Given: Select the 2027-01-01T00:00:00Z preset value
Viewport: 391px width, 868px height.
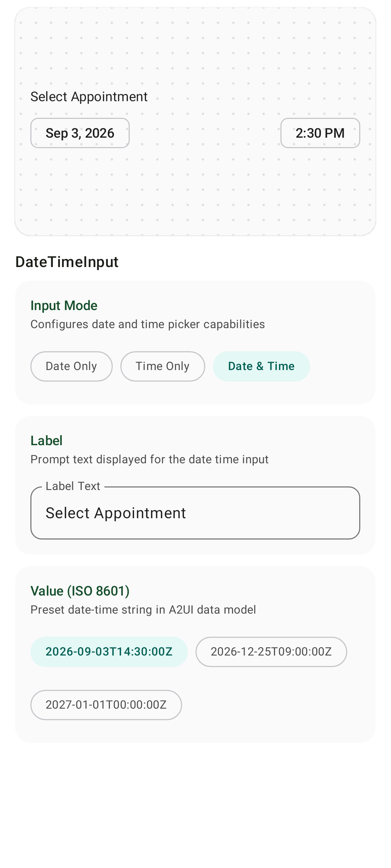Looking at the screenshot, I should tap(106, 705).
